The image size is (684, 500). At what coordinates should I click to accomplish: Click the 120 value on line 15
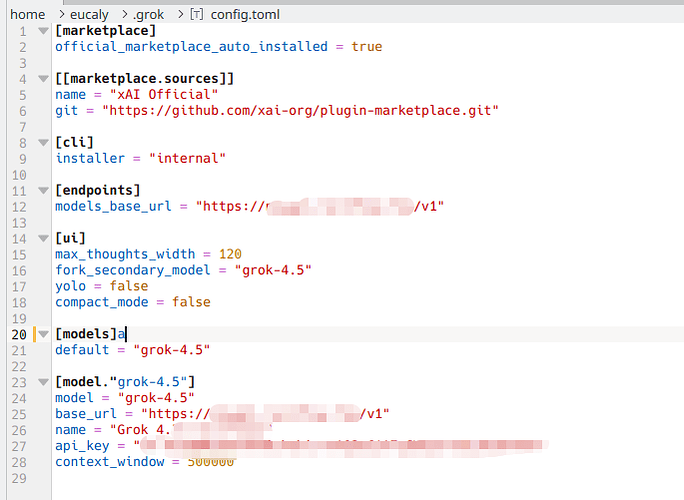230,254
